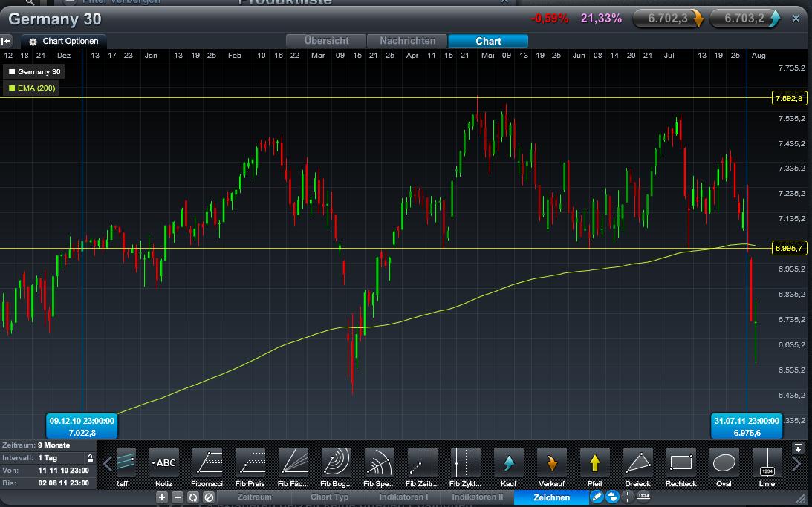The image size is (812, 507).
Task: Click the clear drawings circle-slash icon
Action: (x=209, y=497)
